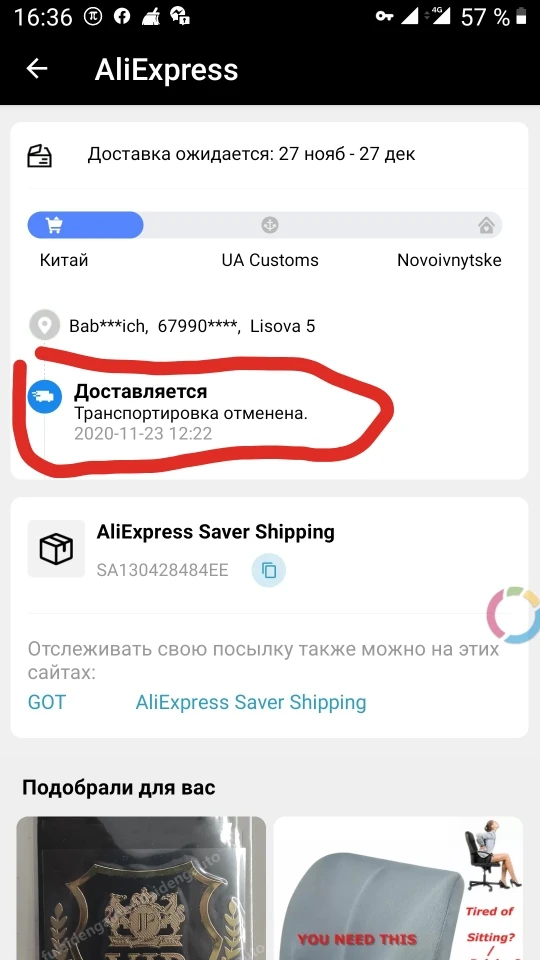The width and height of the screenshot is (540, 960).
Task: Tap the shipment progress bar
Action: coord(264,225)
